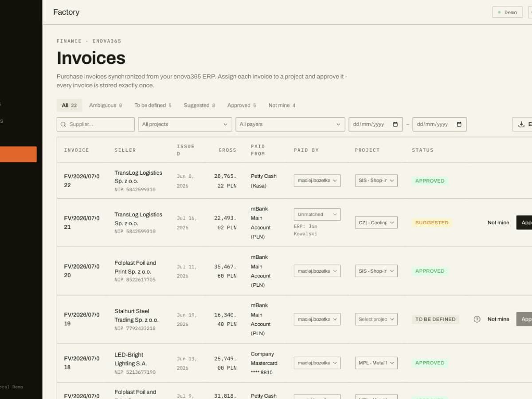This screenshot has height=399, width=532.
Task: Switch to the Ambiguous tab
Action: tap(106, 106)
